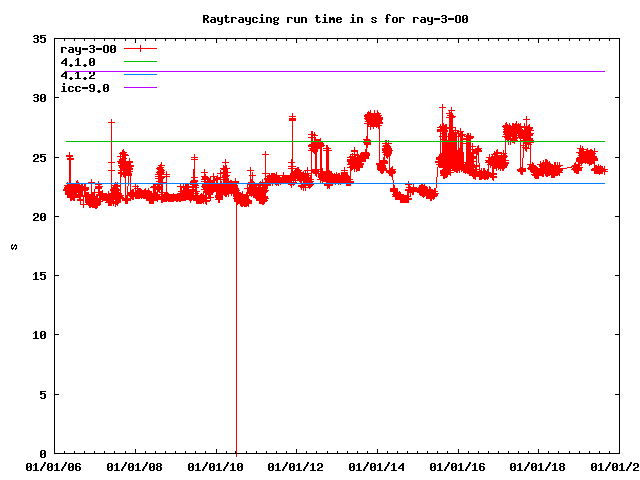The image size is (640, 480).
Task: Click the 01/01/16 x-axis date label
Action: click(x=459, y=467)
